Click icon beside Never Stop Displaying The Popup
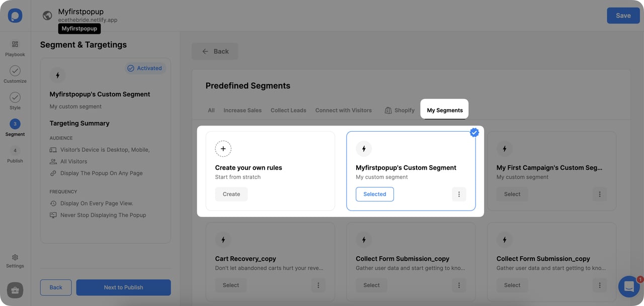Viewport: 644px width, 306px height. coord(53,215)
